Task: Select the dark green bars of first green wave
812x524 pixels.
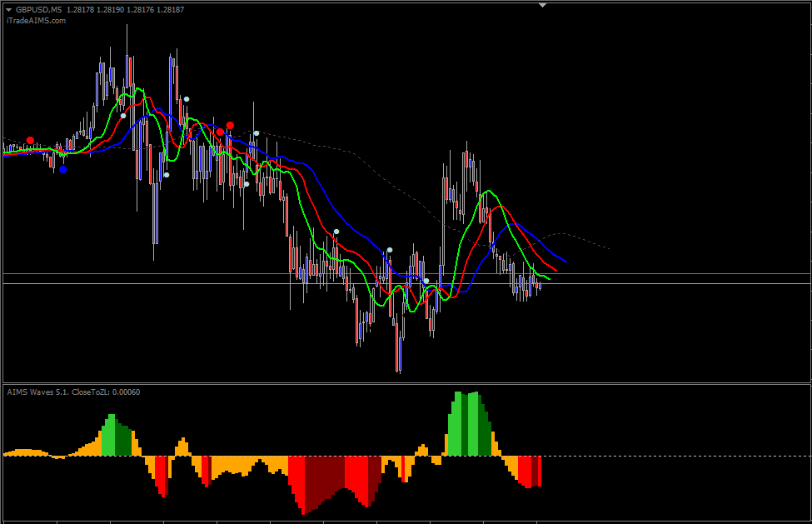Action: pyautogui.click(x=123, y=439)
